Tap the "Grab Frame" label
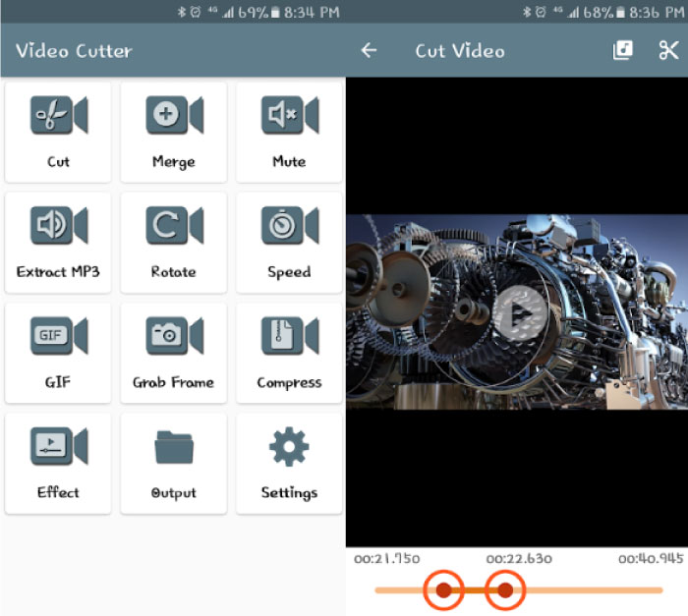The width and height of the screenshot is (688, 616). click(173, 382)
